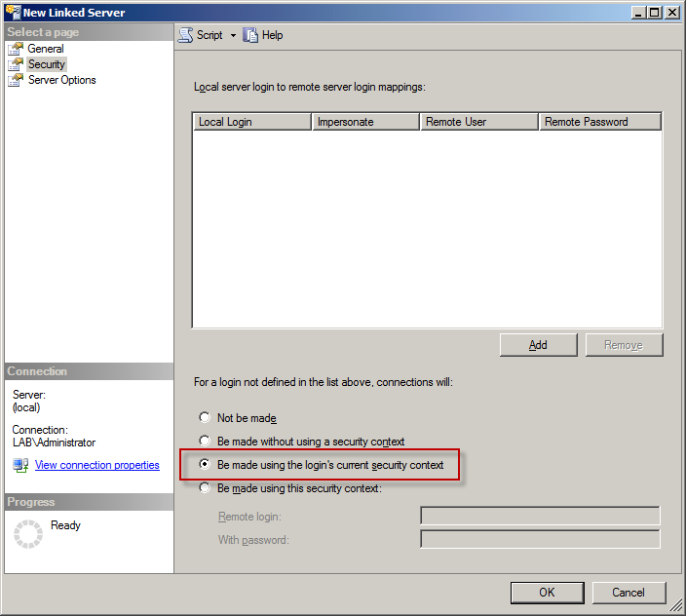Image resolution: width=686 pixels, height=616 pixels.
Task: Click the Security page icon
Action: [16, 64]
